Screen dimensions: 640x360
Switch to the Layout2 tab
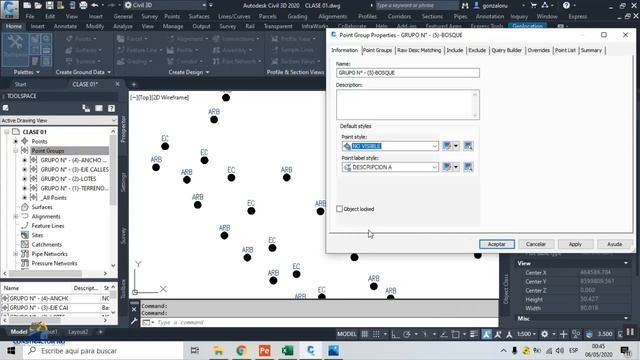click(x=78, y=332)
